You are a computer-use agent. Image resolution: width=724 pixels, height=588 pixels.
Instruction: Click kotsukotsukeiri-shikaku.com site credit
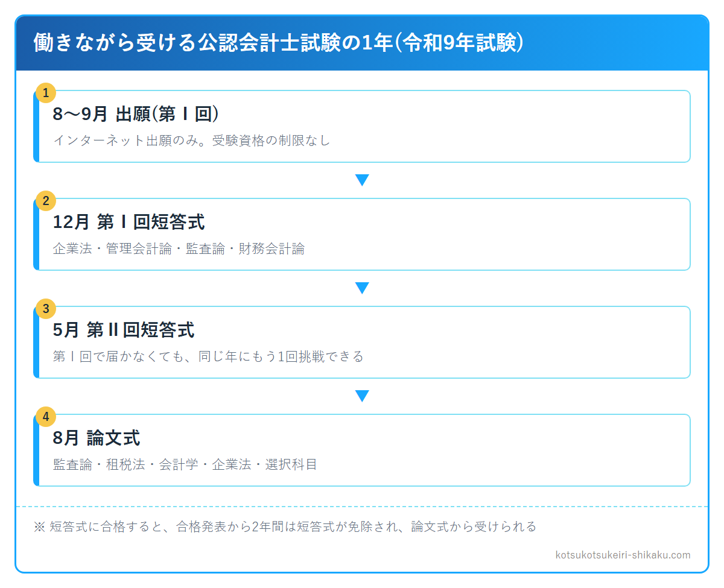point(623,555)
